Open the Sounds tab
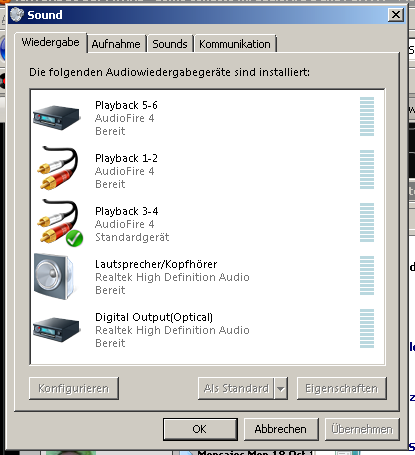The width and height of the screenshot is (415, 455). coord(170,44)
